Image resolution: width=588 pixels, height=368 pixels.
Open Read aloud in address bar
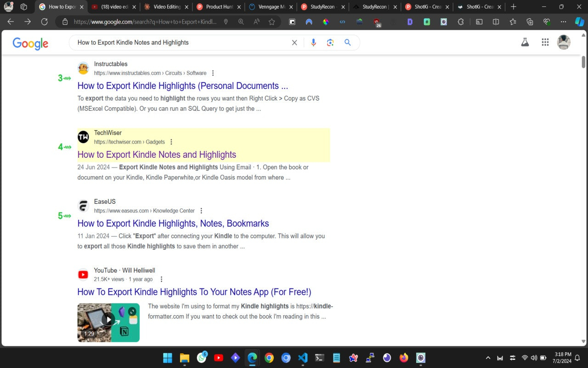pyautogui.click(x=256, y=22)
